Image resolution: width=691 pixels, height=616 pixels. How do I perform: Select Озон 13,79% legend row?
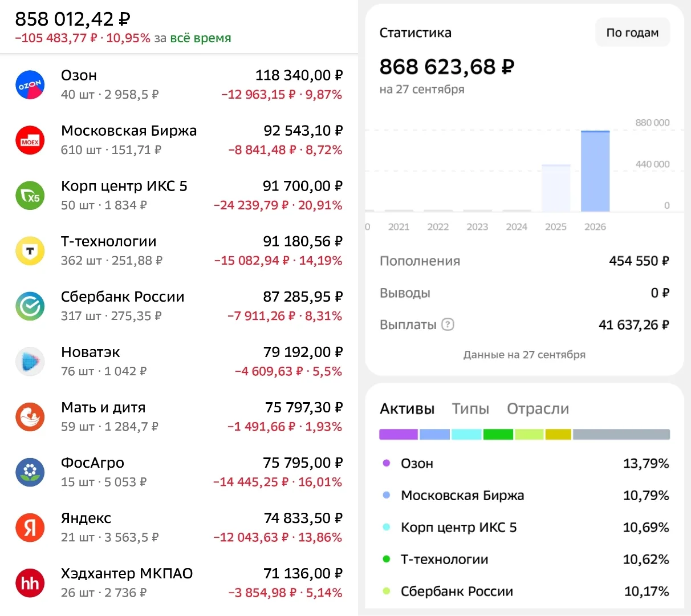tap(525, 463)
